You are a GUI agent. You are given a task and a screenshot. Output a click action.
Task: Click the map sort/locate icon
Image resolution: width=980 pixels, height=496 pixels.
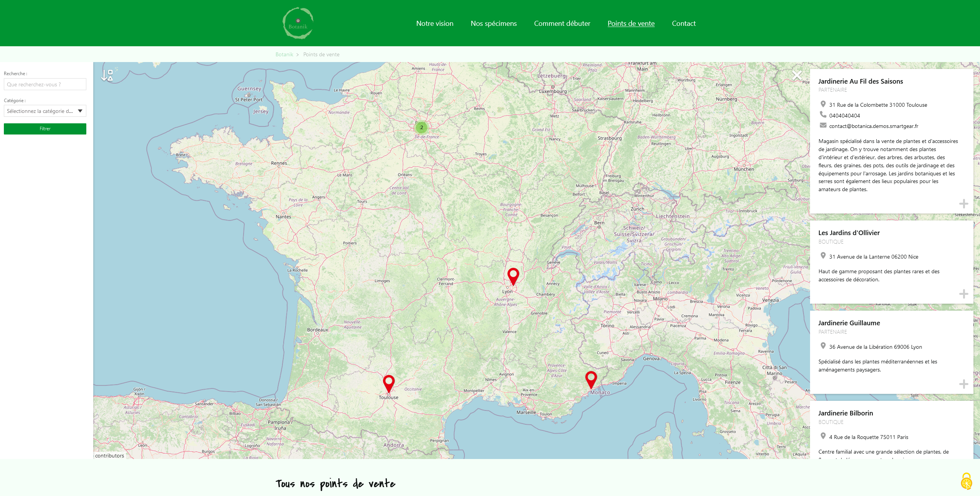coord(107,75)
